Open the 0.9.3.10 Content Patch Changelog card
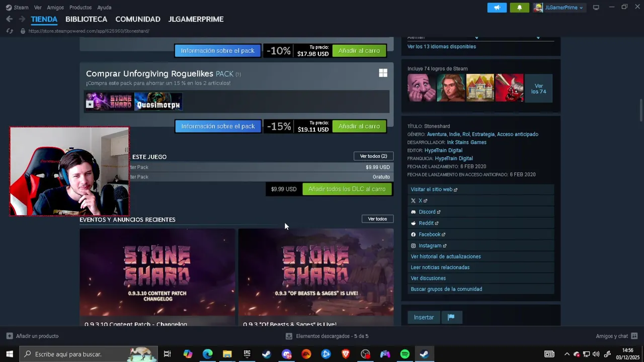 tap(157, 278)
